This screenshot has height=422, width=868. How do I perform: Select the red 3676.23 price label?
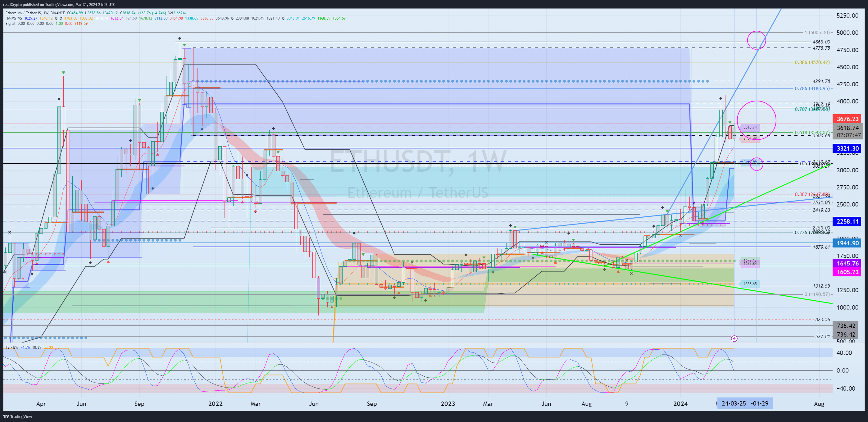848,119
